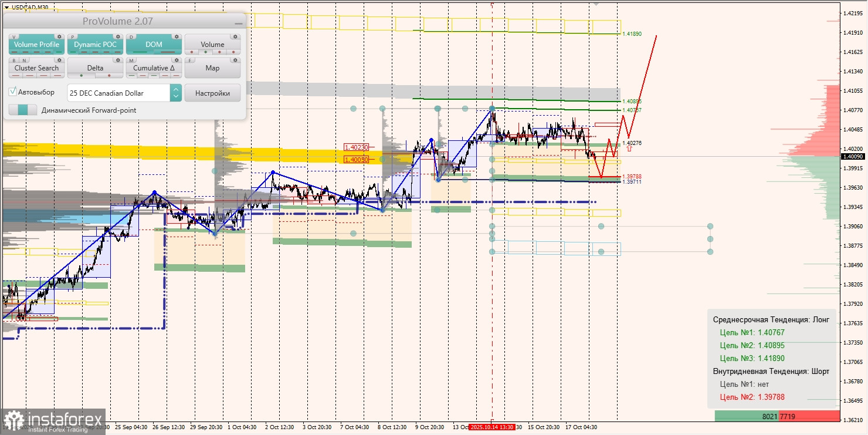Click the contract selector up-down arrows
The width and height of the screenshot is (868, 435).
176,93
